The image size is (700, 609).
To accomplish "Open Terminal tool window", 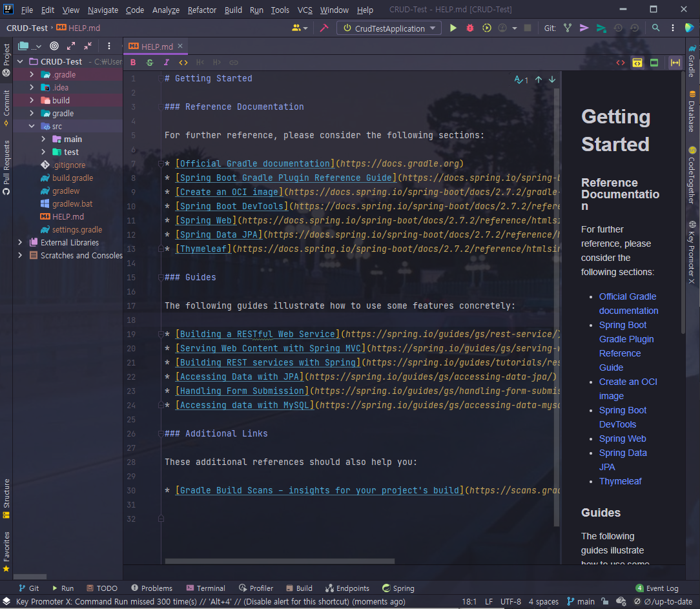I will tap(206, 588).
